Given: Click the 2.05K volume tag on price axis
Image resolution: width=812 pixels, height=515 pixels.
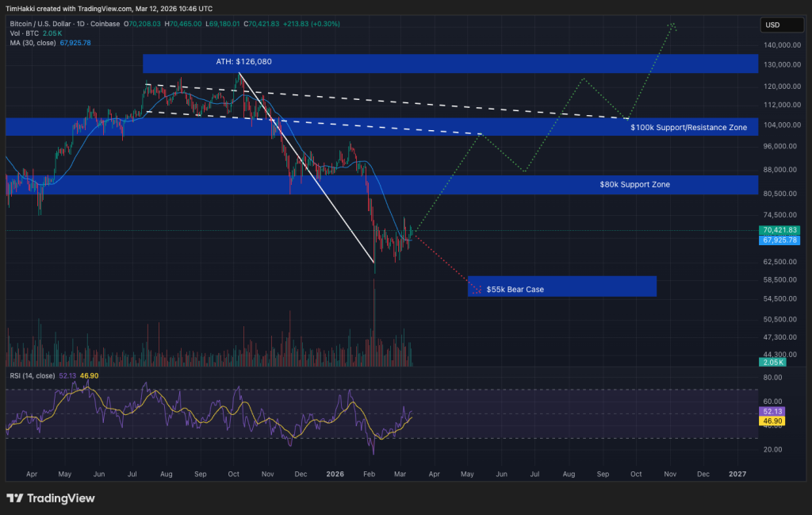Looking at the screenshot, I should (772, 362).
